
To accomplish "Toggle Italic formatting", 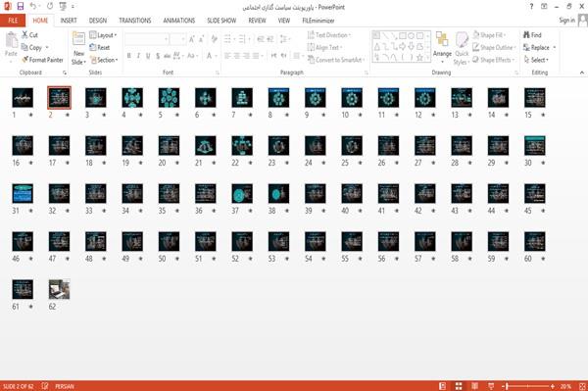I will tap(138, 56).
